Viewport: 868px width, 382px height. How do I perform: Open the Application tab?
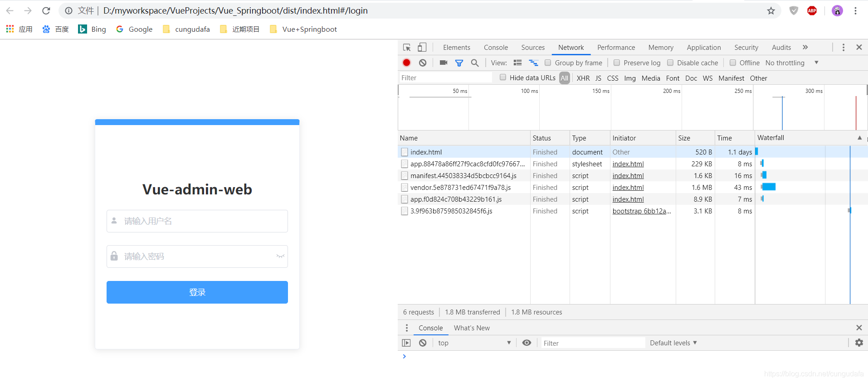click(x=704, y=47)
